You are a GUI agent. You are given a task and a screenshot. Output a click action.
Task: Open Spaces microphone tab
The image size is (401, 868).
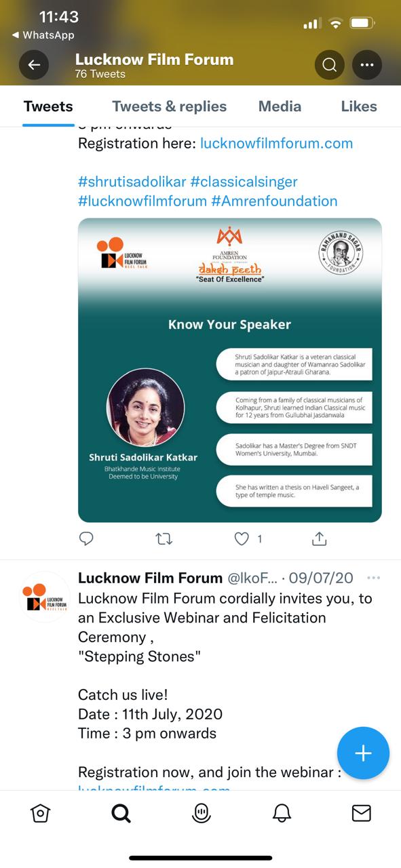[201, 813]
